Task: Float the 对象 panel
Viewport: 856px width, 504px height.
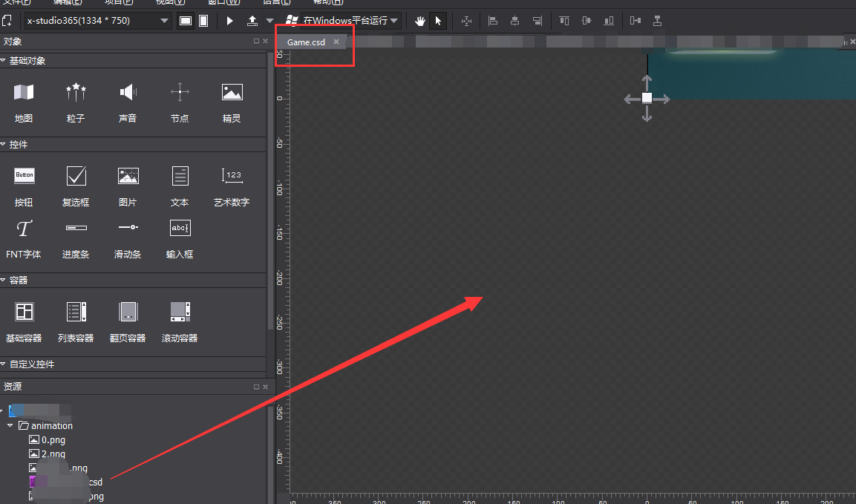Action: click(257, 41)
